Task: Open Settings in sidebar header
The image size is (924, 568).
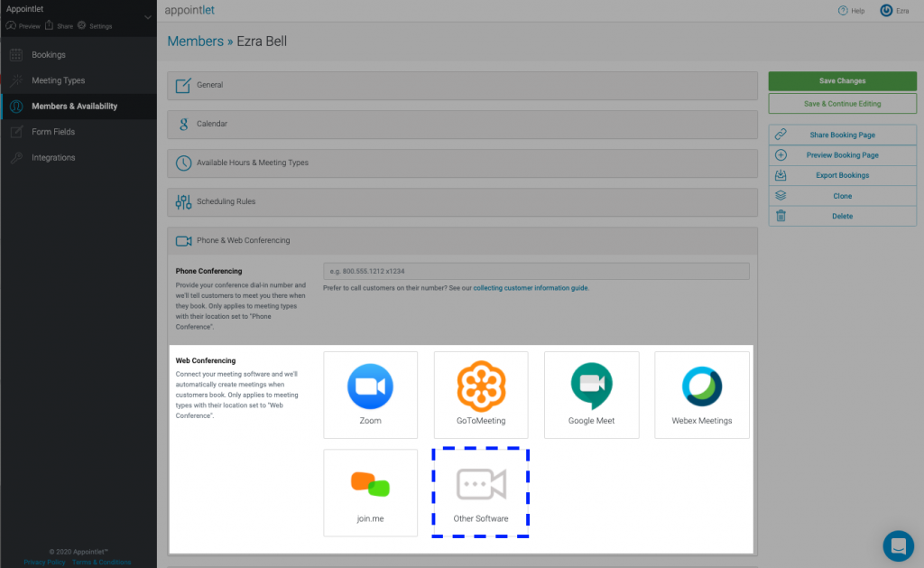Action: click(x=95, y=26)
